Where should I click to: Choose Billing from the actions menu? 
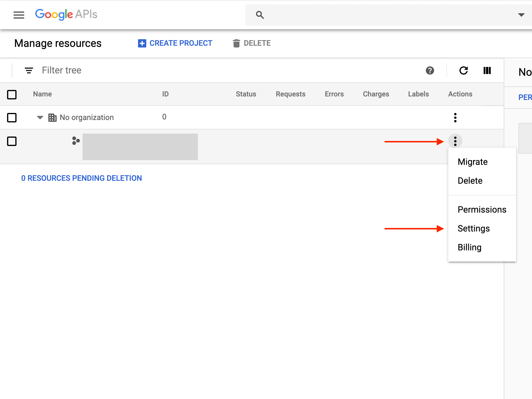tap(469, 247)
